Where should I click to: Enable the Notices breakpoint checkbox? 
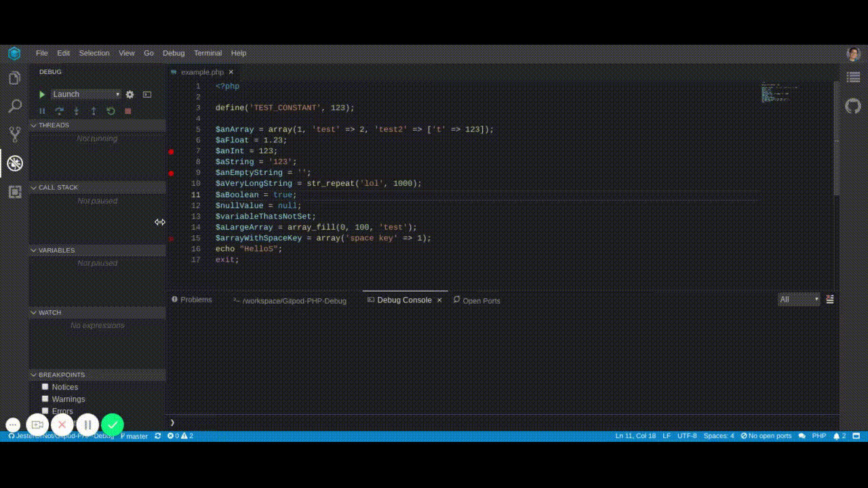pos(45,387)
